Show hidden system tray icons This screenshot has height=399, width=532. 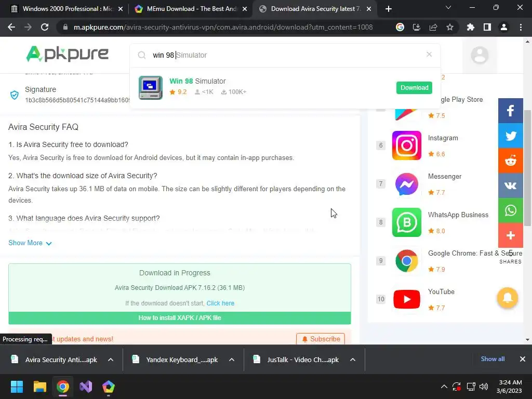tap(444, 387)
